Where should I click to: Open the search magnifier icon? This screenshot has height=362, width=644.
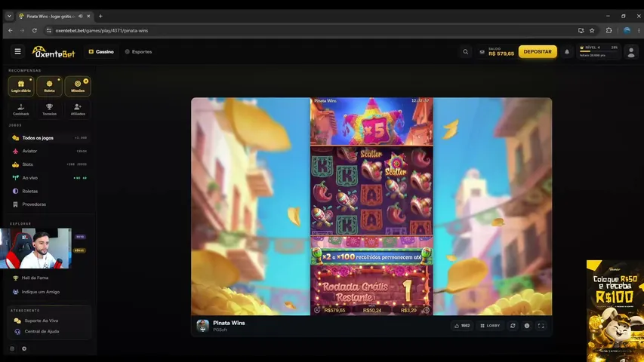coord(465,52)
